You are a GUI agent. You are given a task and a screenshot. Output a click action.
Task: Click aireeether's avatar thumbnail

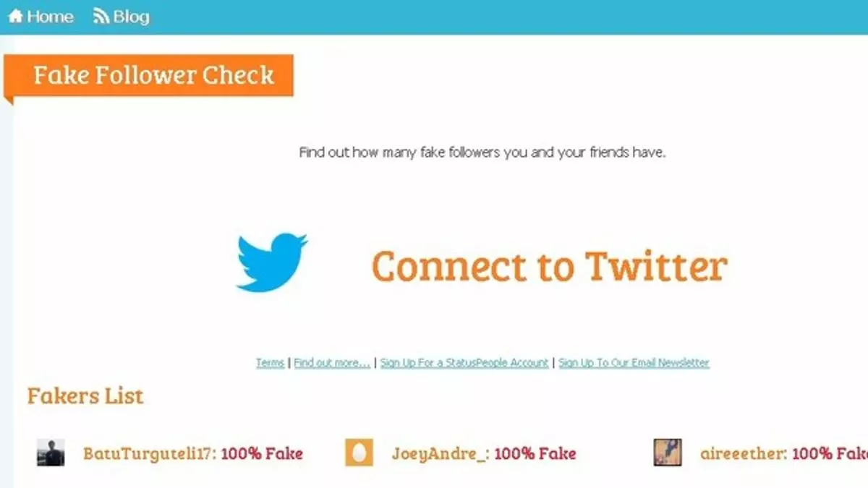668,453
